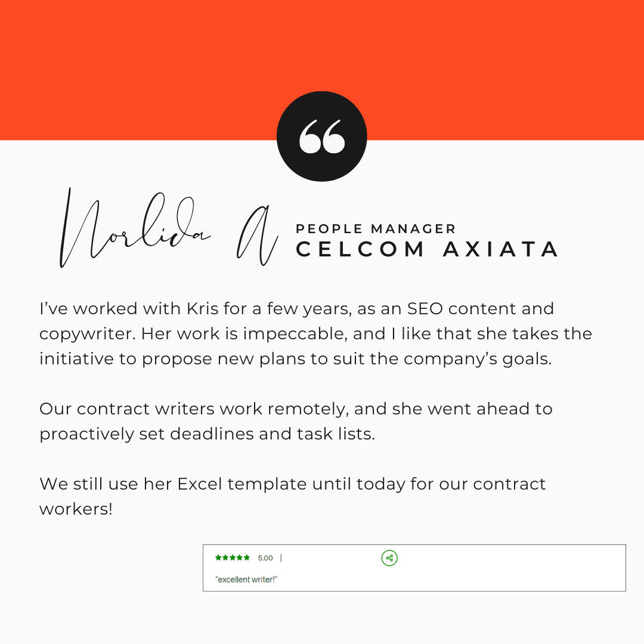Click the fifth green star in rating
644x644 pixels.
pyautogui.click(x=246, y=558)
